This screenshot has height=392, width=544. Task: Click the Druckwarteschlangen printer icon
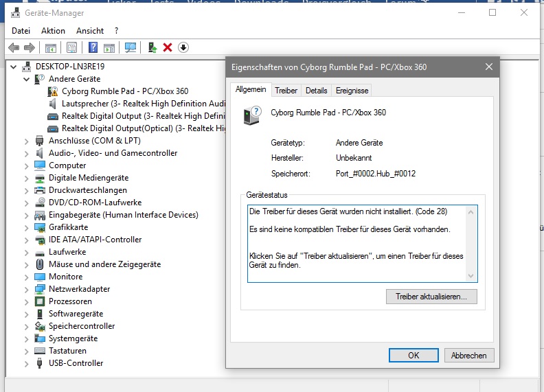pos(40,190)
